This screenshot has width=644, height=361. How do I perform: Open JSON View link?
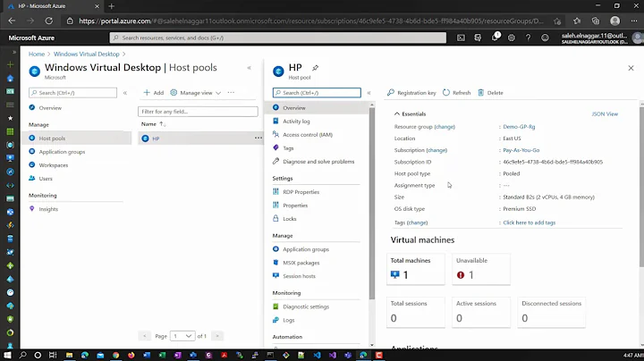pyautogui.click(x=605, y=114)
